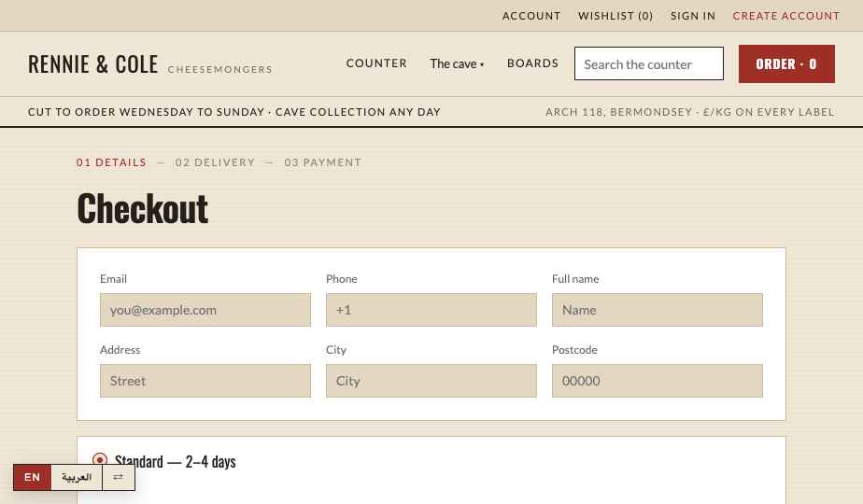Go to Rennie & Cole home logo
863x504 pixels.
tap(150, 64)
